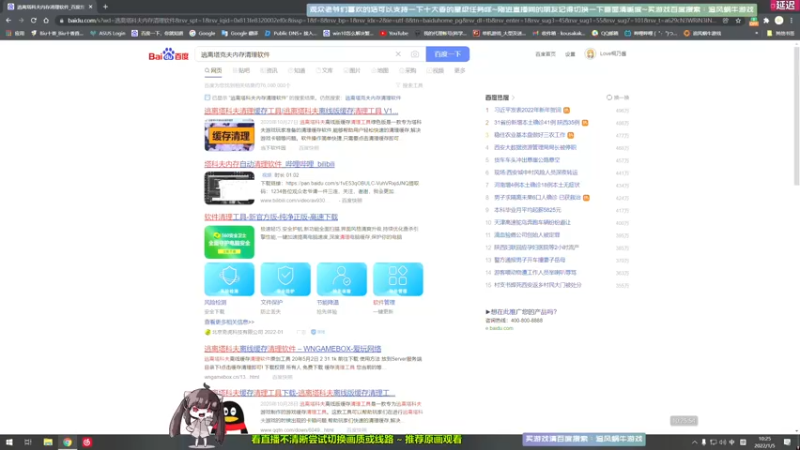800x450 pixels.
Task: Open the 搜索工具 filter dropdown
Action: pyautogui.click(x=409, y=85)
